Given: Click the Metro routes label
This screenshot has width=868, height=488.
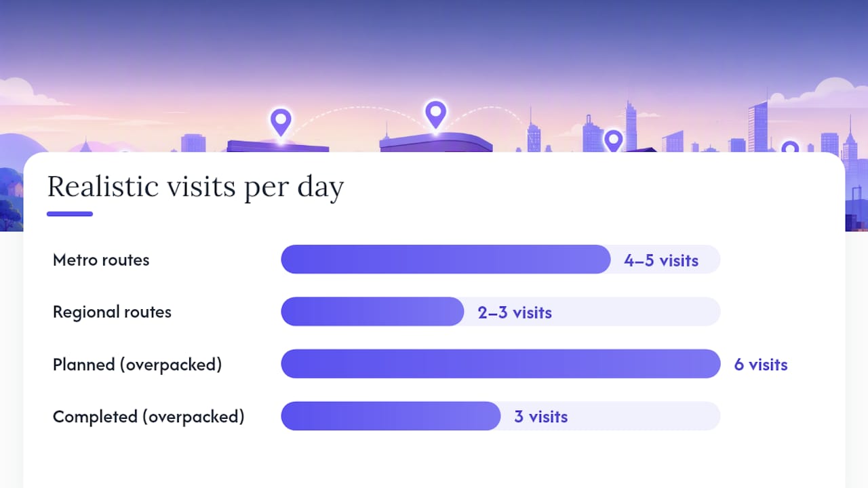Looking at the screenshot, I should (101, 260).
